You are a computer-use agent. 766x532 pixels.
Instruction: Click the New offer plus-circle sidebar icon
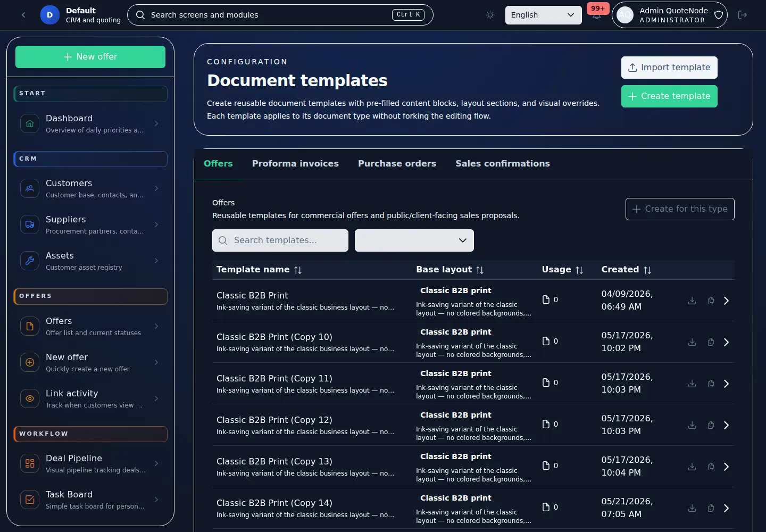pos(30,362)
